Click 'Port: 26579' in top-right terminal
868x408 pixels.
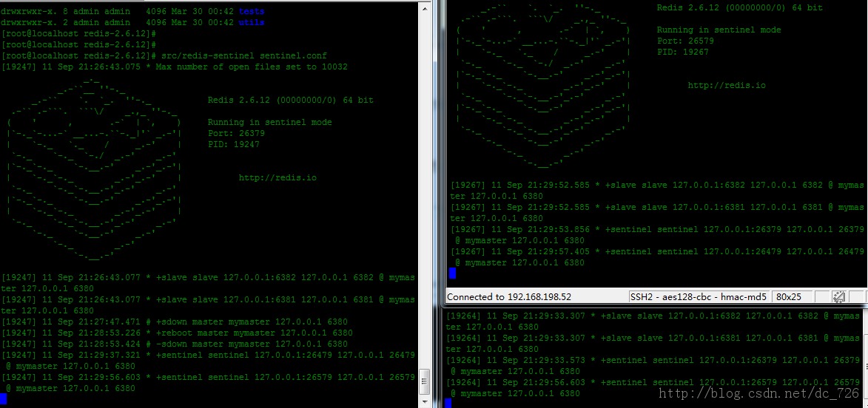click(685, 41)
